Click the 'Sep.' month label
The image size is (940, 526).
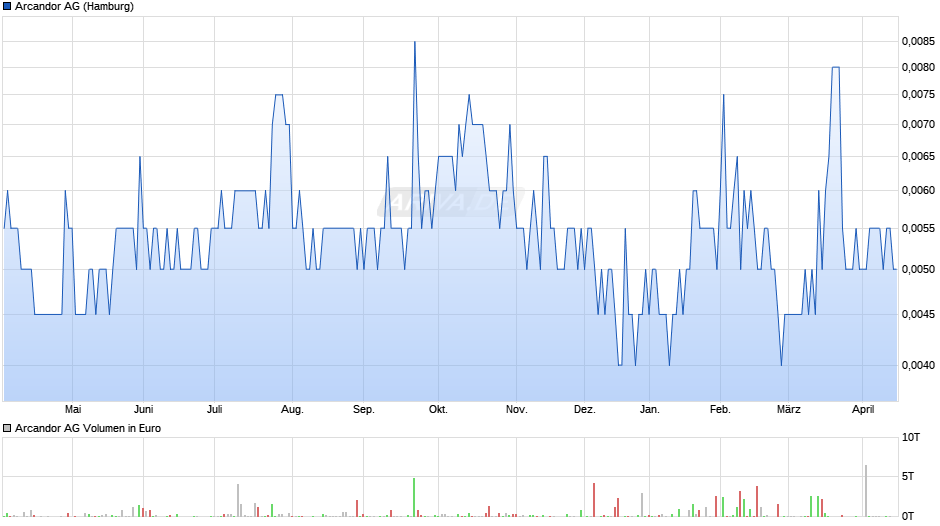pos(363,409)
